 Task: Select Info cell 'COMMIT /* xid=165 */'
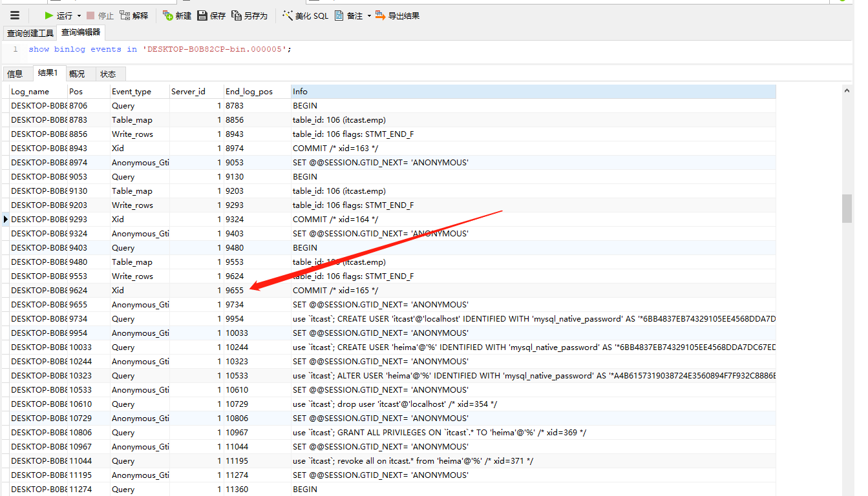(533, 291)
